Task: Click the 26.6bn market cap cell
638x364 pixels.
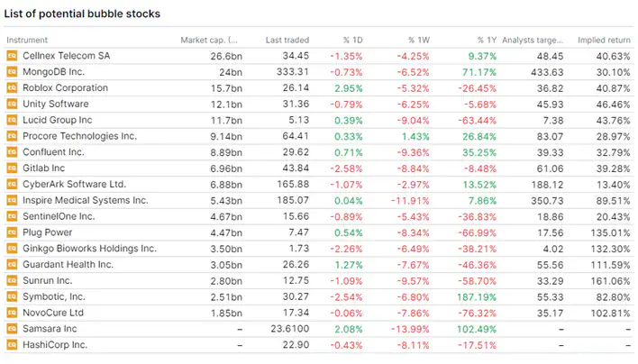Action: [226, 56]
